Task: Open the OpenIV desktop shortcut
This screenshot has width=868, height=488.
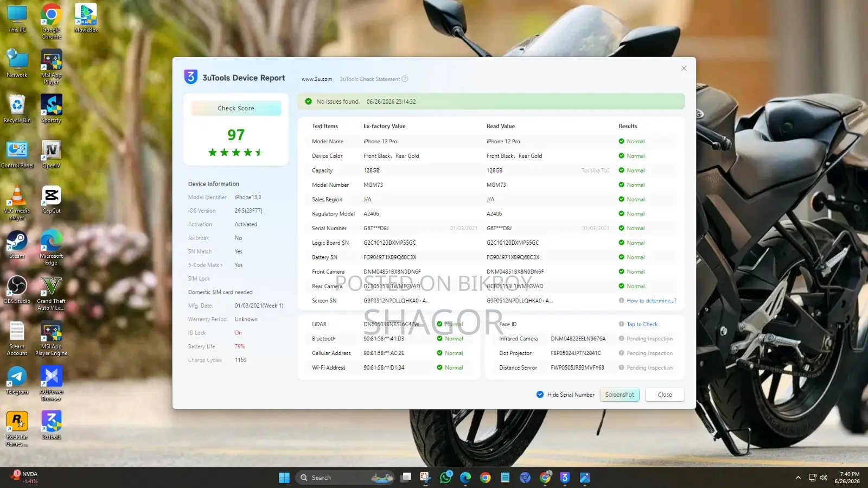Action: click(51, 155)
